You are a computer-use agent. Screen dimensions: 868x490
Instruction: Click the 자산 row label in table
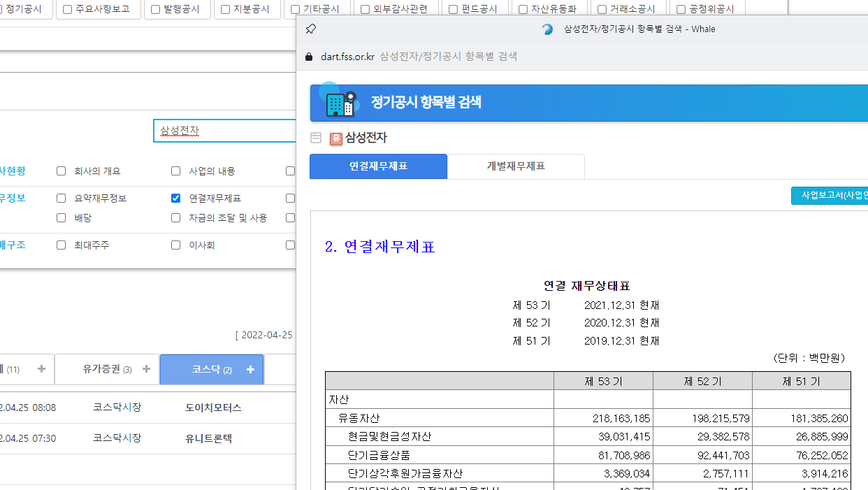(x=338, y=400)
